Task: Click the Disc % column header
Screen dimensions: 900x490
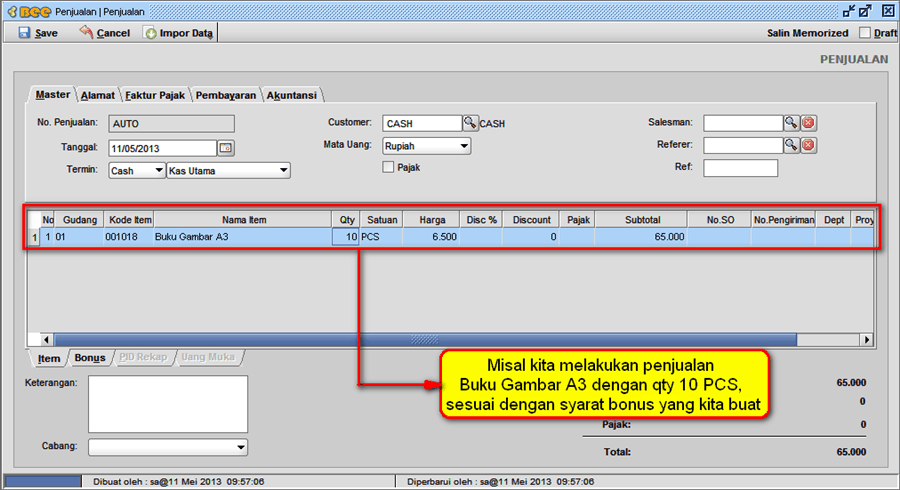Action: coord(481,220)
